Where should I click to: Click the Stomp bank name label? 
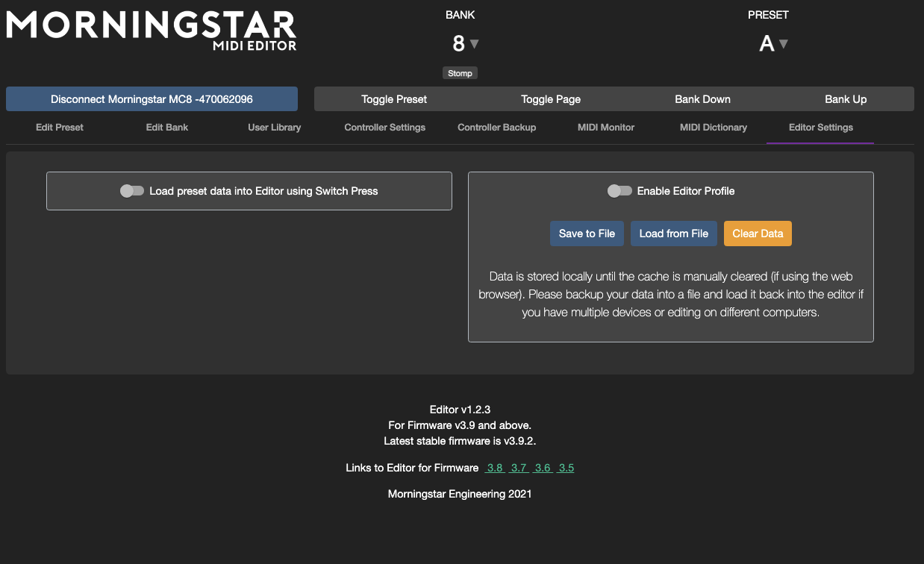click(x=460, y=73)
